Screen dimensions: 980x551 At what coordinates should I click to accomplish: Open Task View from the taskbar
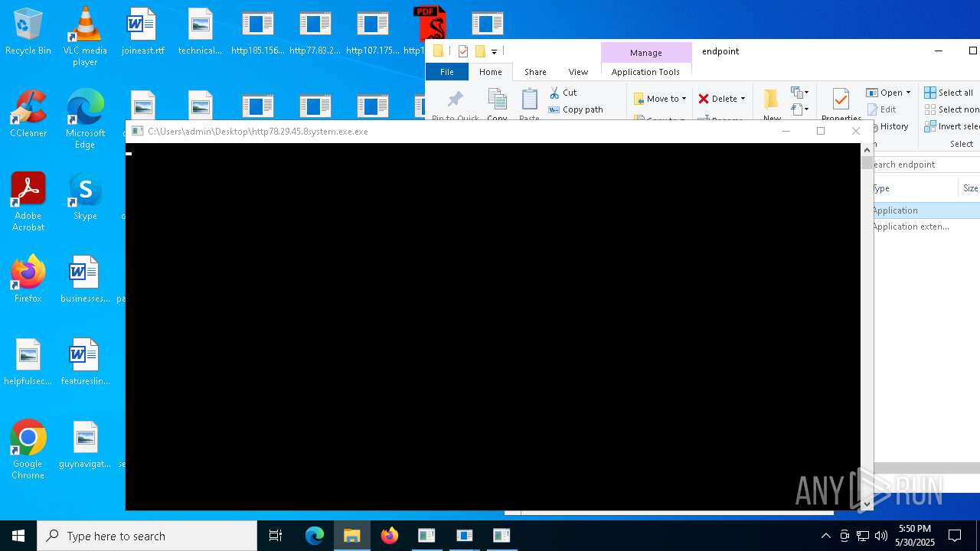(276, 536)
